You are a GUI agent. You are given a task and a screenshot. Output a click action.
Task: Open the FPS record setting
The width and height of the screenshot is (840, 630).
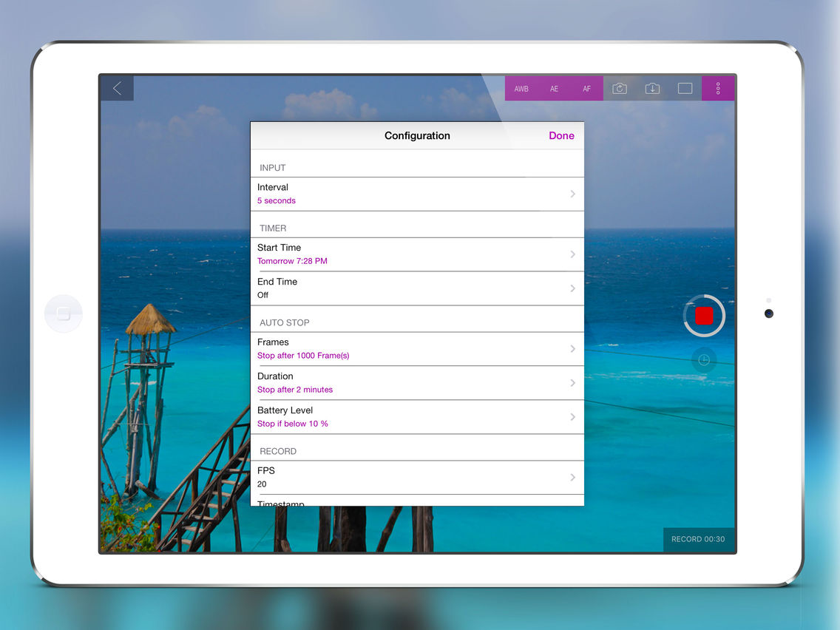(x=417, y=478)
